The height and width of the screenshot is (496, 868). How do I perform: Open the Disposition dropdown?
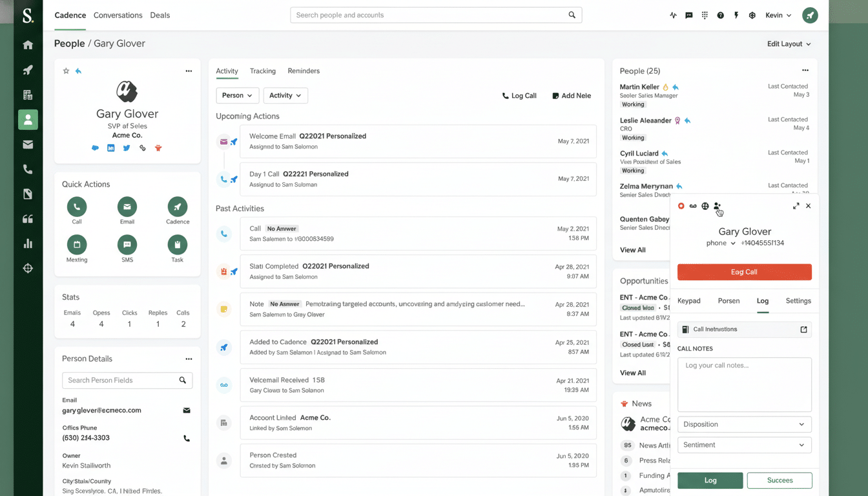coord(744,424)
